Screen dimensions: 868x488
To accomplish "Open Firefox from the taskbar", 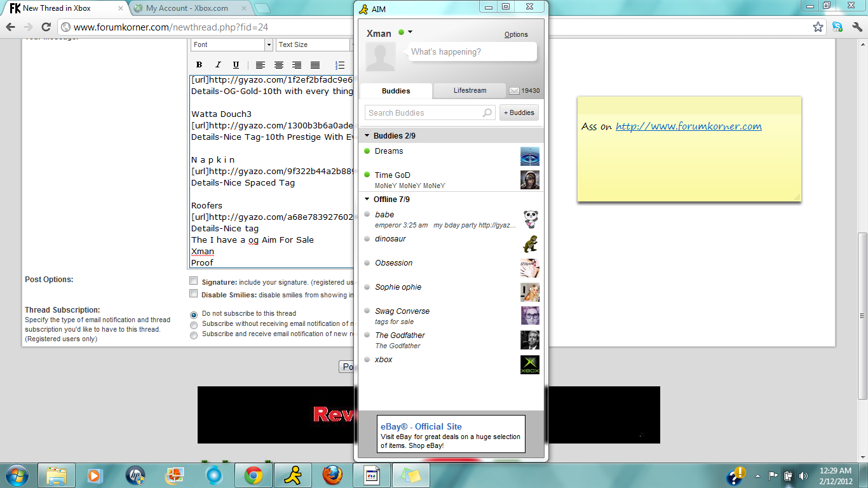I will 332,475.
